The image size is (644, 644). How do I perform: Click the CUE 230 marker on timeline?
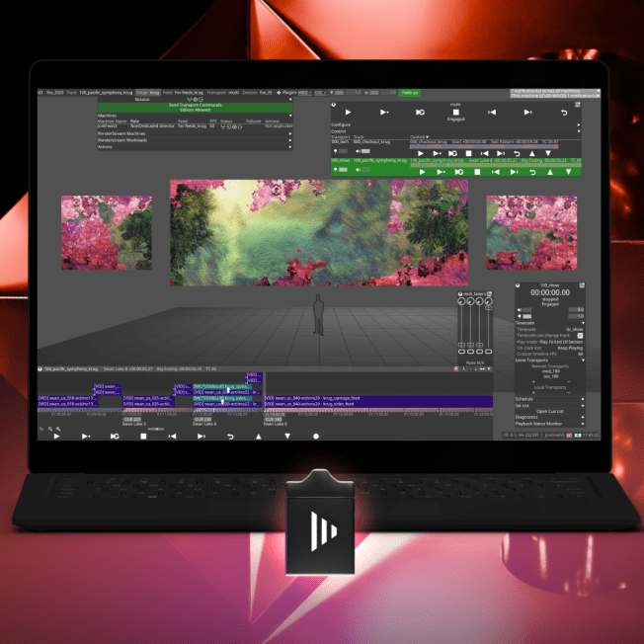pos(202,420)
